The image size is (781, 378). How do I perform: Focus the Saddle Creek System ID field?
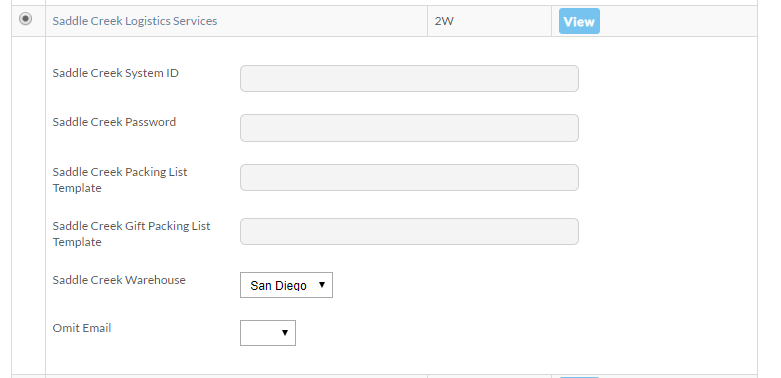[x=409, y=79]
